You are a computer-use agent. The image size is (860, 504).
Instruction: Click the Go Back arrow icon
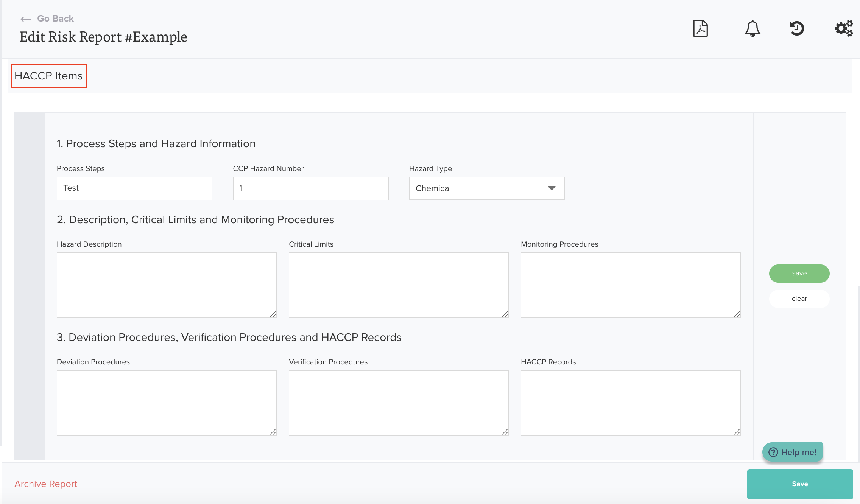25,19
